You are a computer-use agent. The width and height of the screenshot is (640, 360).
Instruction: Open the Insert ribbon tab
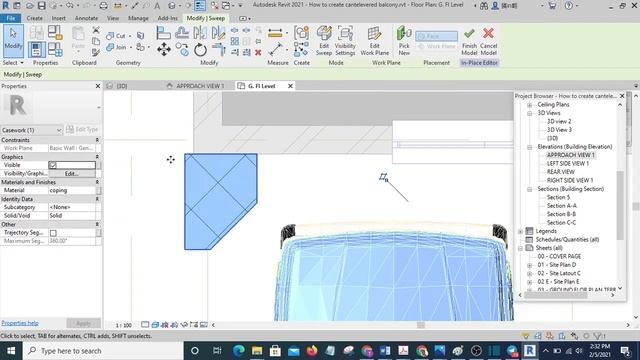click(59, 18)
